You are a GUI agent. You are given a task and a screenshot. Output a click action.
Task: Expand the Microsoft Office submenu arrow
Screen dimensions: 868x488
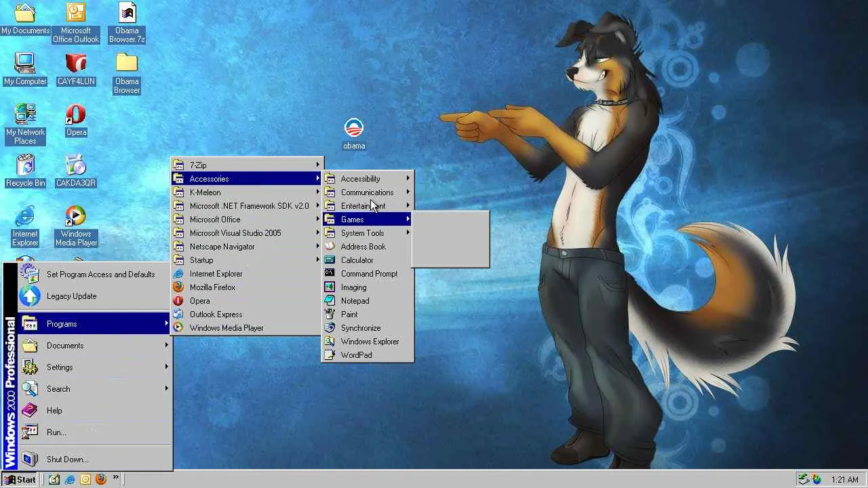tap(317, 220)
